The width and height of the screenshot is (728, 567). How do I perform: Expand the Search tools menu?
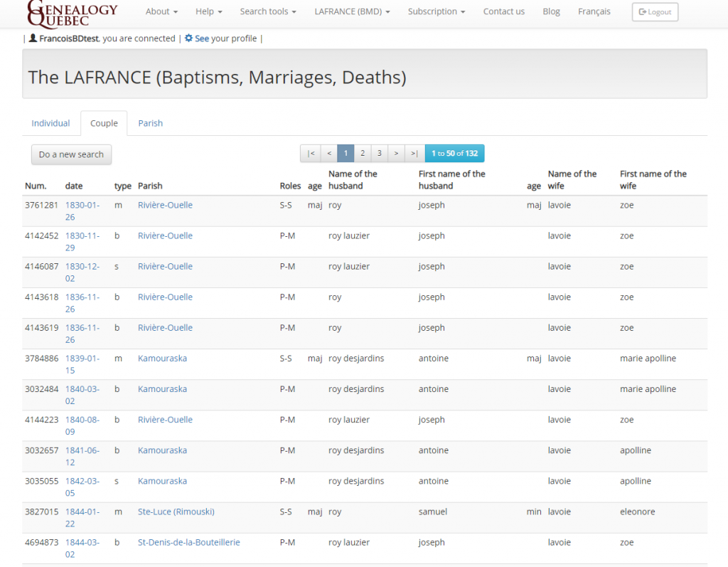[268, 11]
